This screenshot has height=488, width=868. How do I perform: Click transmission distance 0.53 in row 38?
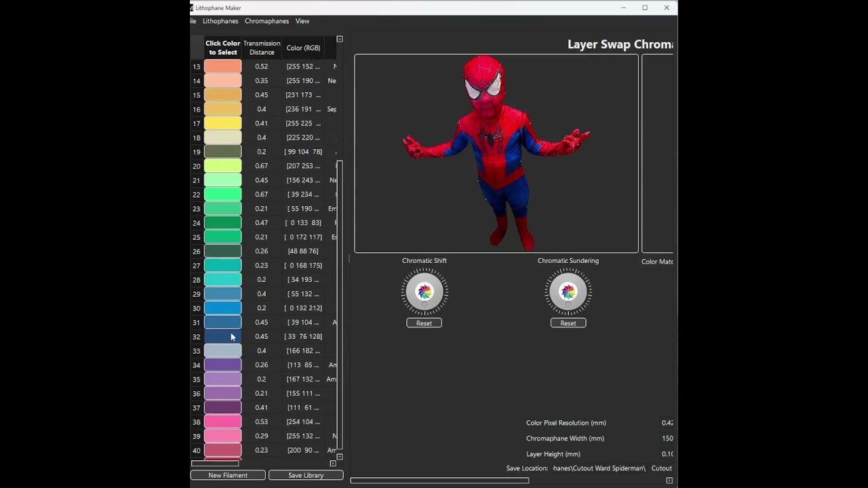[262, 422]
